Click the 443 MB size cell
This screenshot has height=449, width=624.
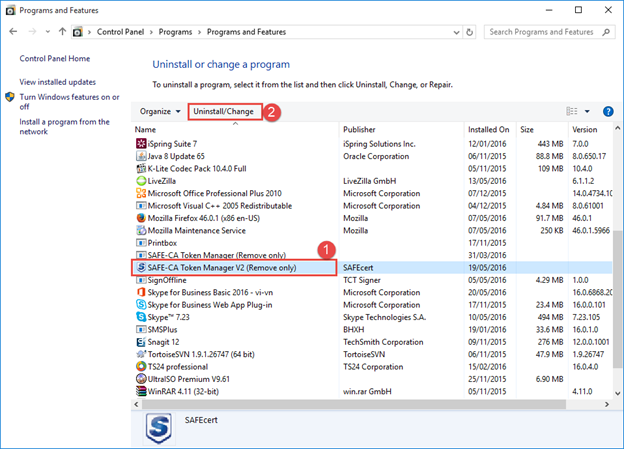click(x=550, y=144)
